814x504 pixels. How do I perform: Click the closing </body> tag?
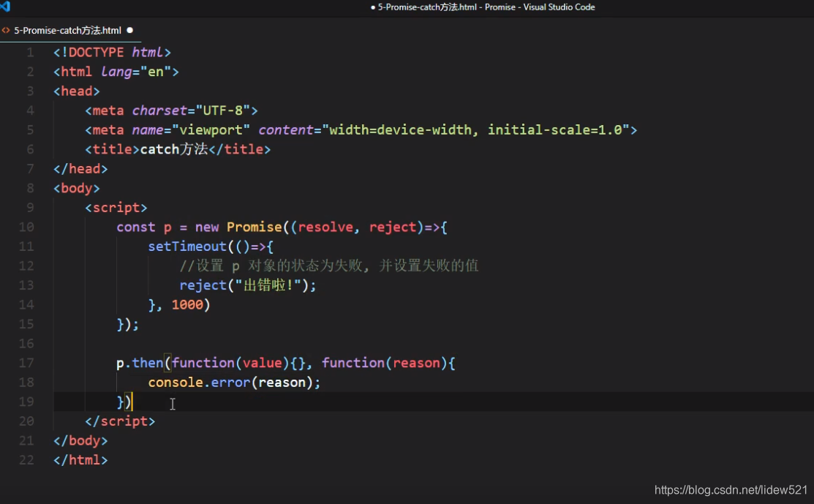[x=80, y=440]
